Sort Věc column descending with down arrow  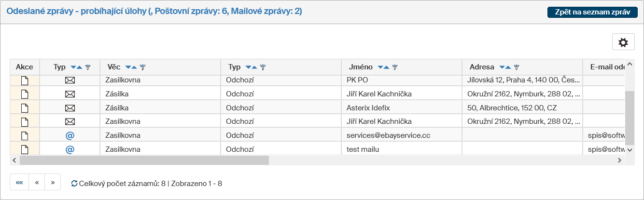[x=128, y=67]
